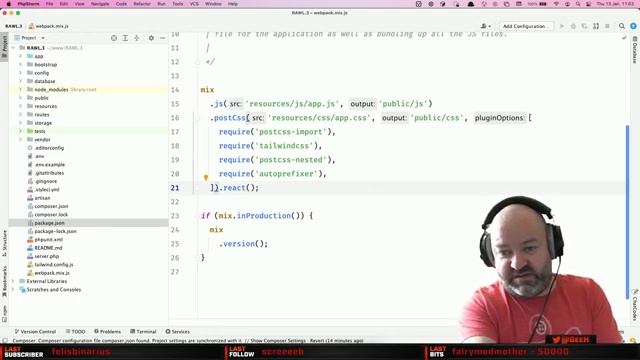Expand the vendor folder

tap(20, 139)
